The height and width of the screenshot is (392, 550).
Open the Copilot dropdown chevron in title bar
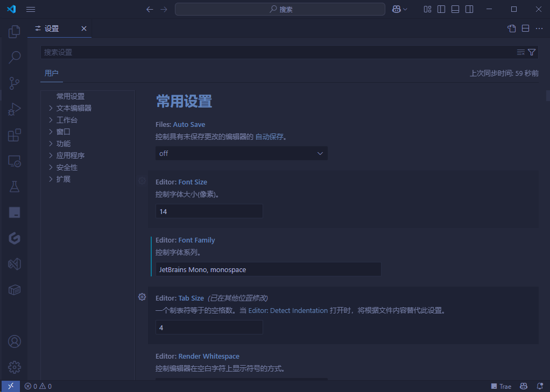(405, 9)
